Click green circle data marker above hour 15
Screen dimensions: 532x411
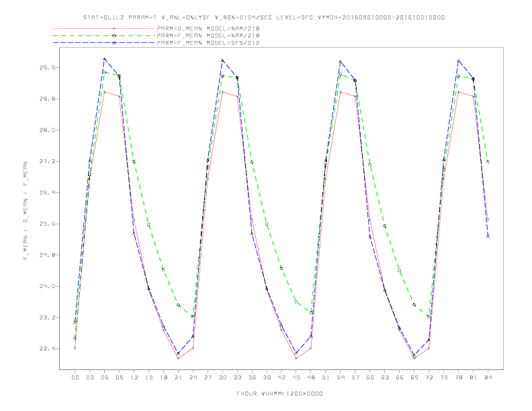click(x=148, y=224)
